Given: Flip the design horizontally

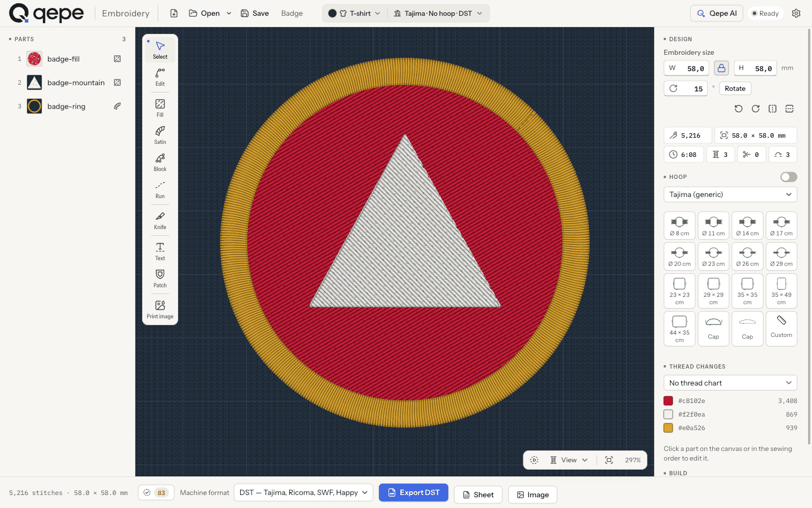Looking at the screenshot, I should coord(773,108).
